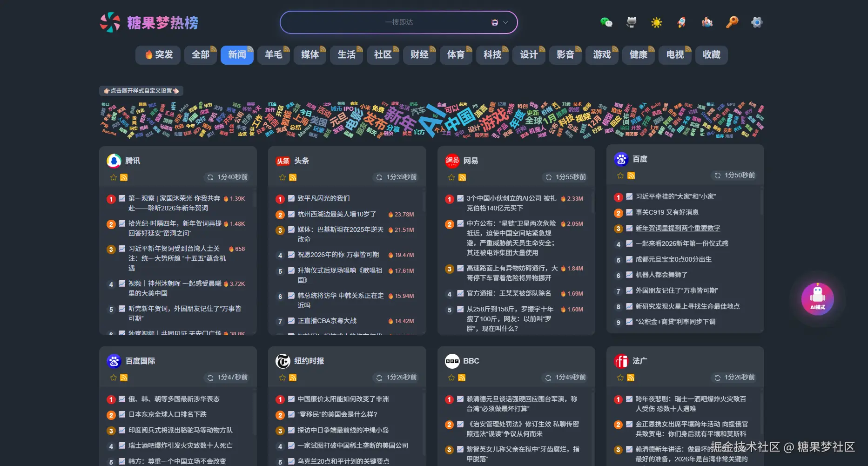
Task: Open trend chart for 致平凡闪光的我们
Action: (291, 198)
